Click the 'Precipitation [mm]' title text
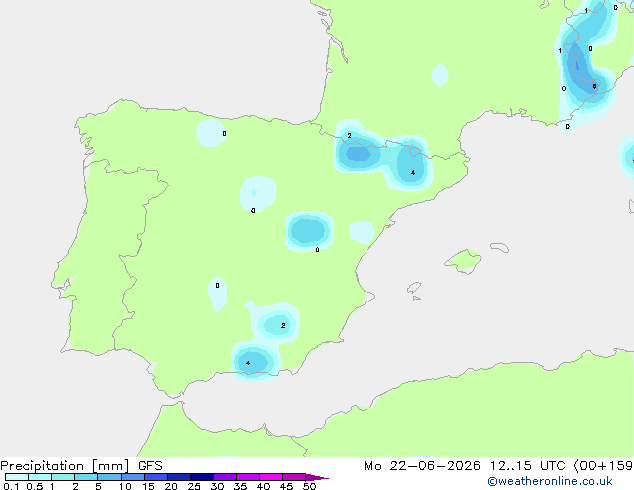 pyautogui.click(x=65, y=466)
